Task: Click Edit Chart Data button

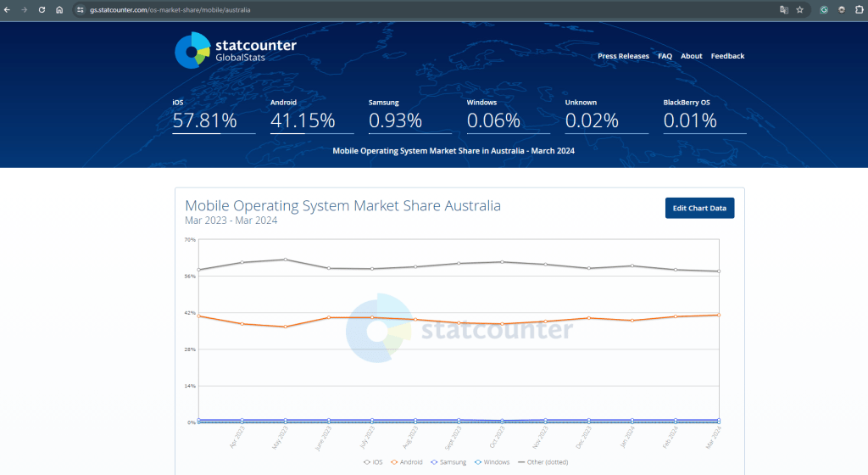Action: (x=699, y=208)
